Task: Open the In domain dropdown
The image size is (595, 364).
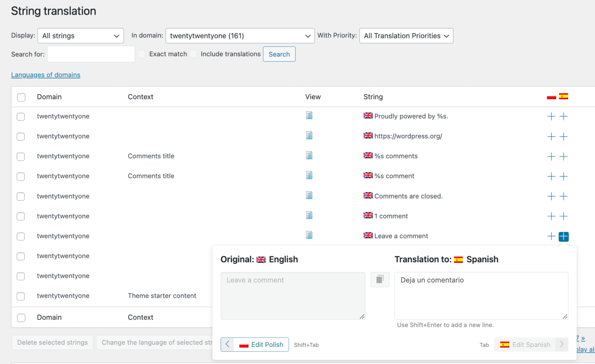Action: coord(239,36)
